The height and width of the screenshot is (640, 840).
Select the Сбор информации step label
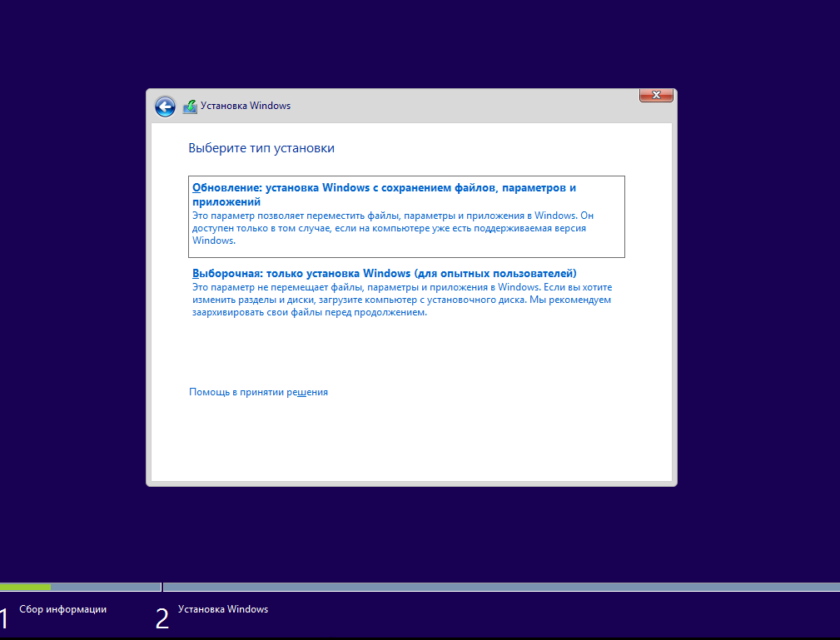[x=62, y=609]
